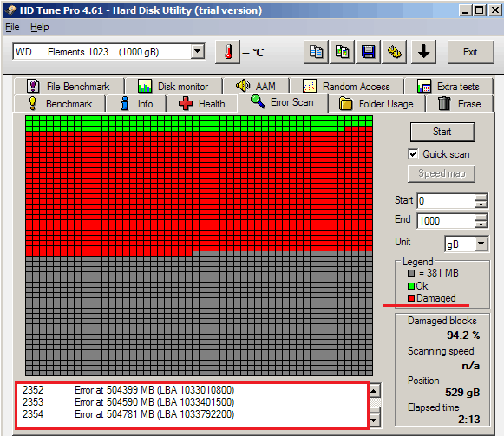Open the Health tab
Image resolution: width=504 pixels, height=436 pixels.
tap(201, 104)
